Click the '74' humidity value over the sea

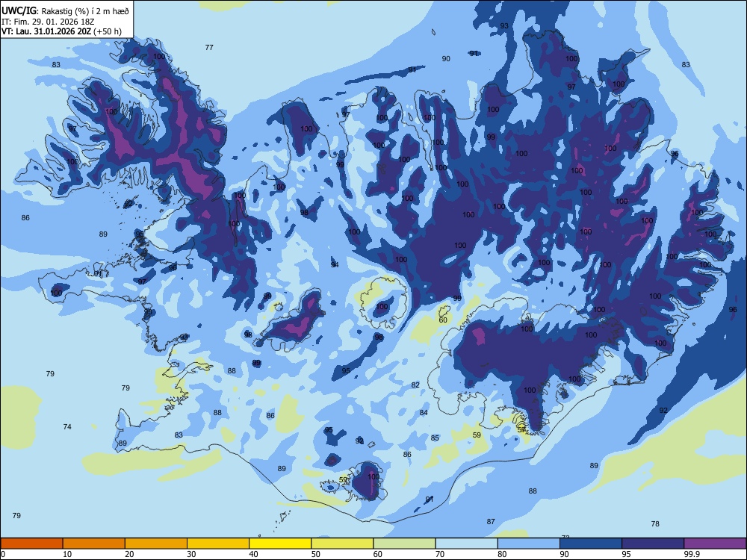click(67, 426)
